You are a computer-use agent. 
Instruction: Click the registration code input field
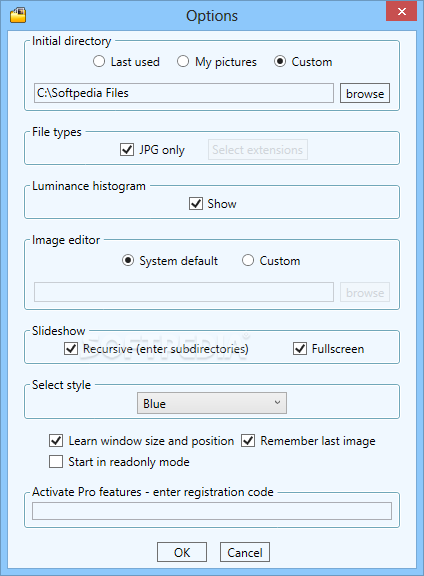pyautogui.click(x=212, y=511)
